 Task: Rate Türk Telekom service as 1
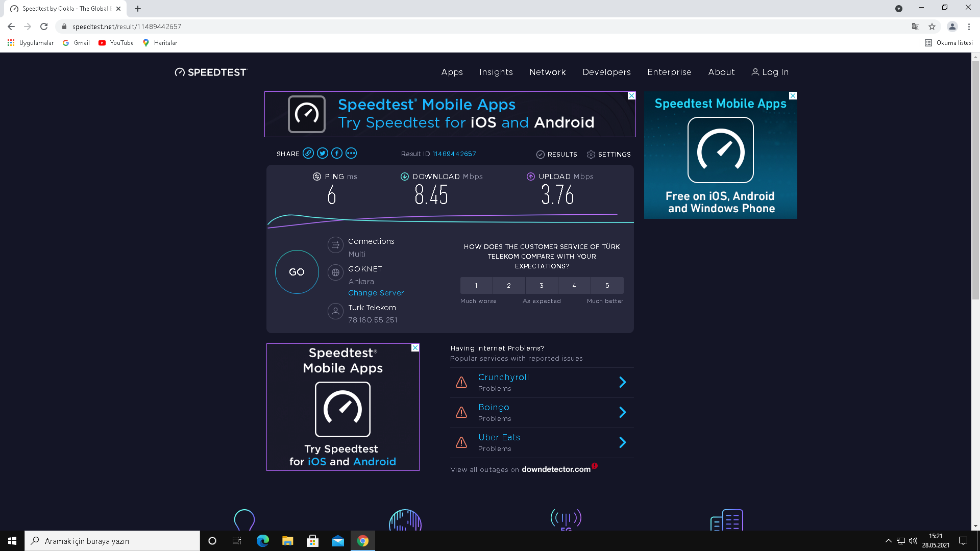pyautogui.click(x=476, y=285)
